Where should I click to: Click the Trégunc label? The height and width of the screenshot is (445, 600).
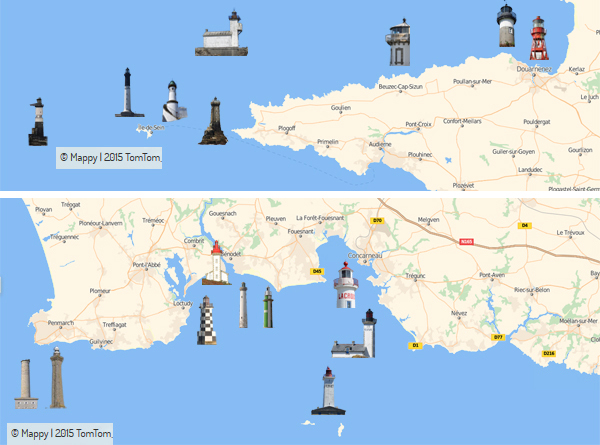pos(415,275)
